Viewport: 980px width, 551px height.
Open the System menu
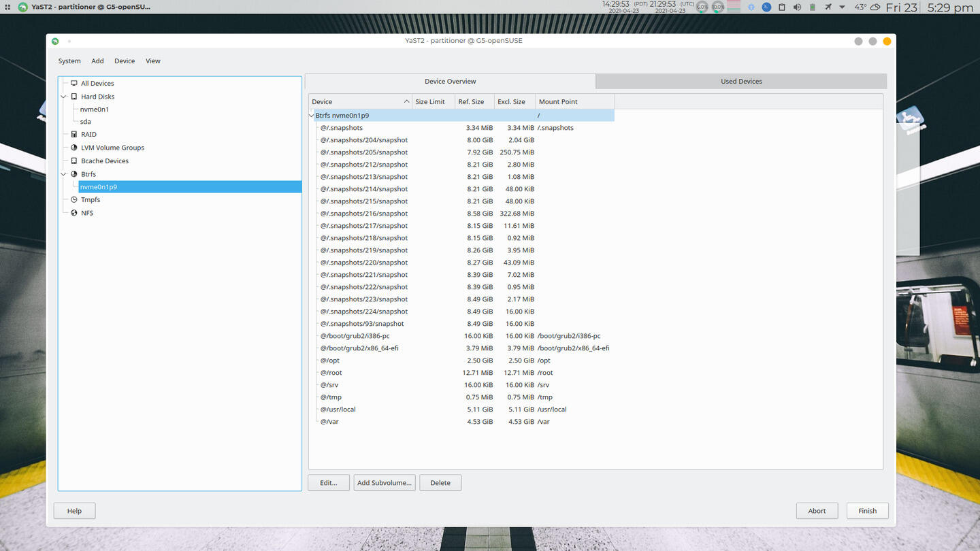(x=69, y=61)
